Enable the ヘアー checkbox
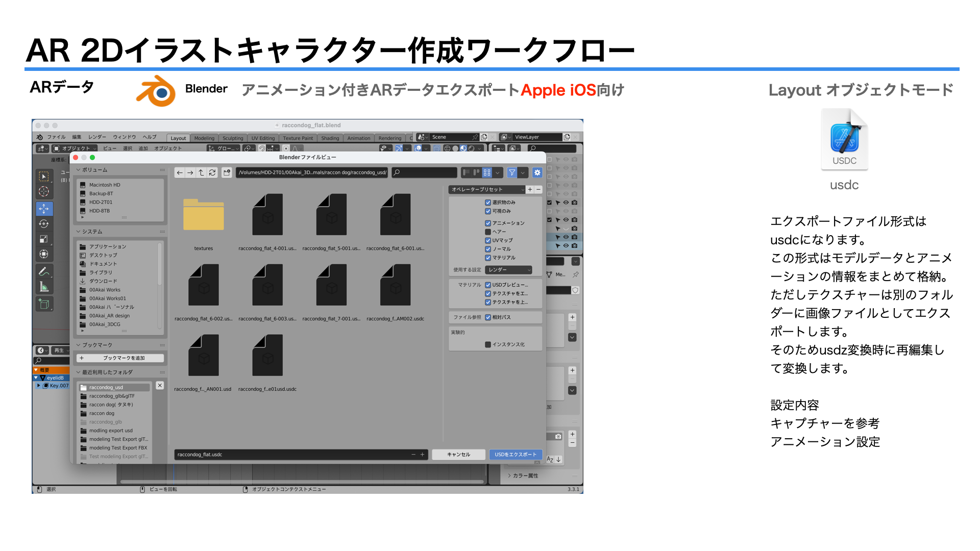This screenshot has width=980, height=551. pos(488,232)
